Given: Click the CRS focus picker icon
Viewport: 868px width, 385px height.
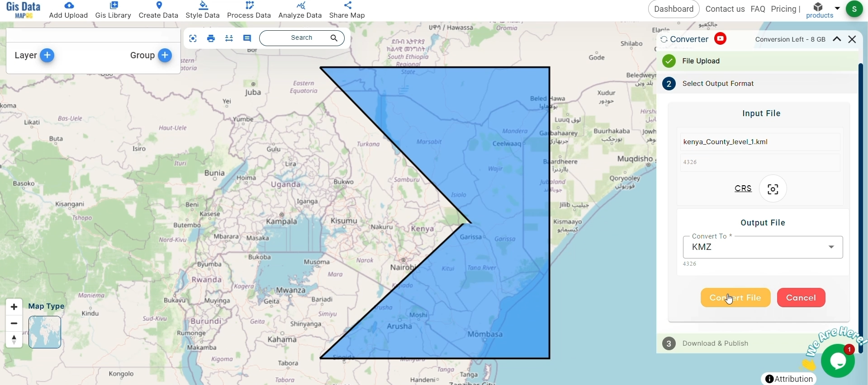Looking at the screenshot, I should click(x=773, y=189).
